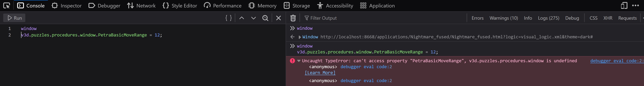
Task: Pretty print code with braces icon
Action: [x=228, y=18]
